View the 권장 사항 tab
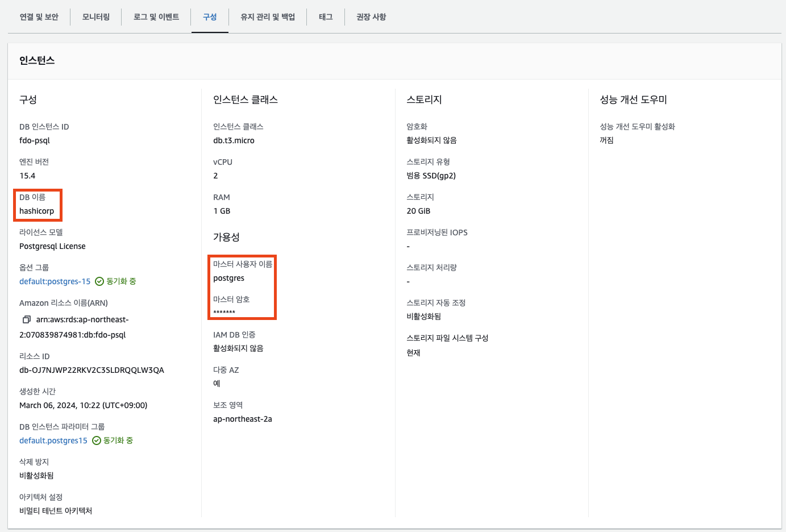 [x=370, y=16]
